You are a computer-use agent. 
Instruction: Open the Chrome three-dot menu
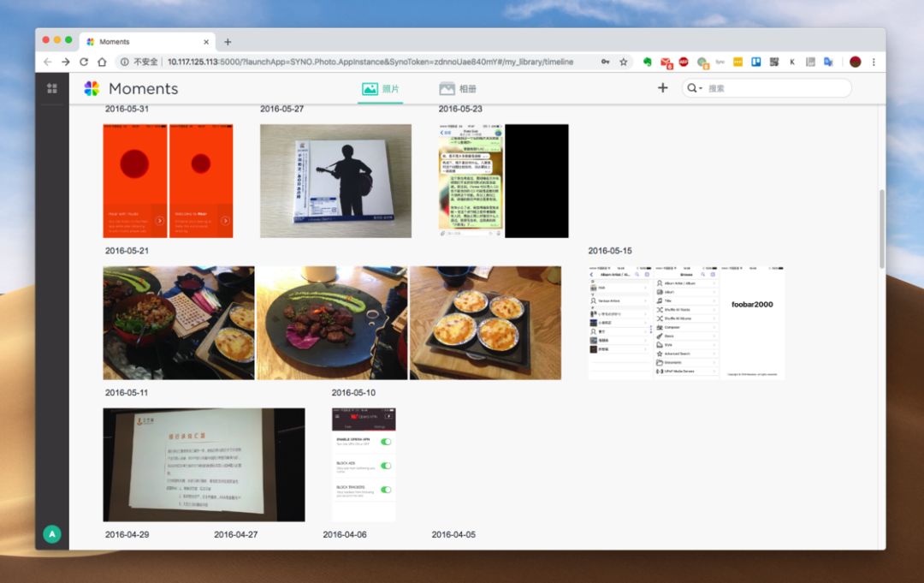coord(874,62)
